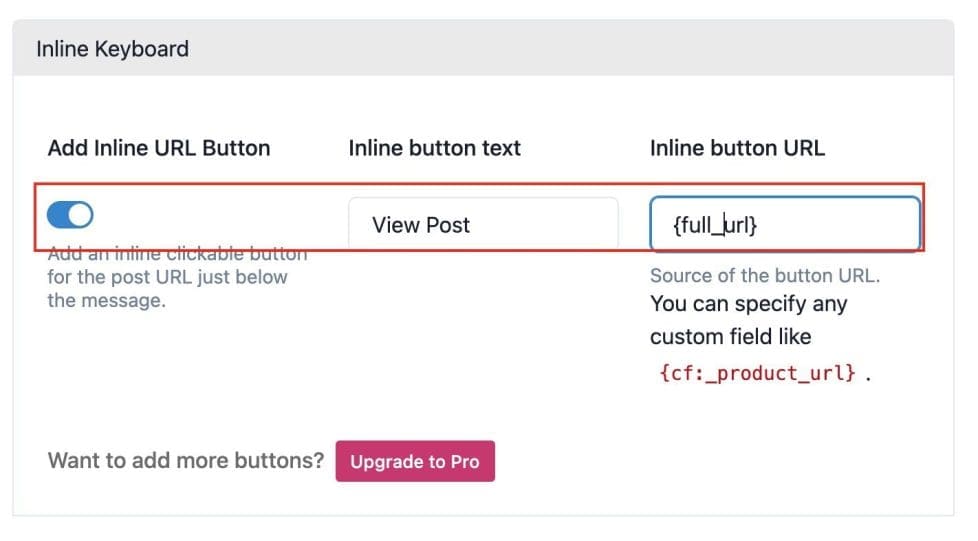Click the for the post URL description line
This screenshot has height=541, width=978.
click(x=167, y=277)
